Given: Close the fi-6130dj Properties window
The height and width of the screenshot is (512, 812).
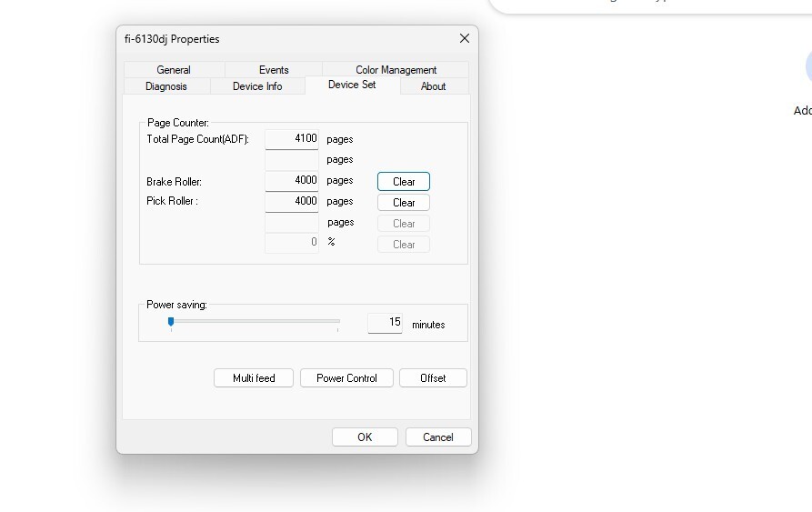Looking at the screenshot, I should click(x=465, y=38).
